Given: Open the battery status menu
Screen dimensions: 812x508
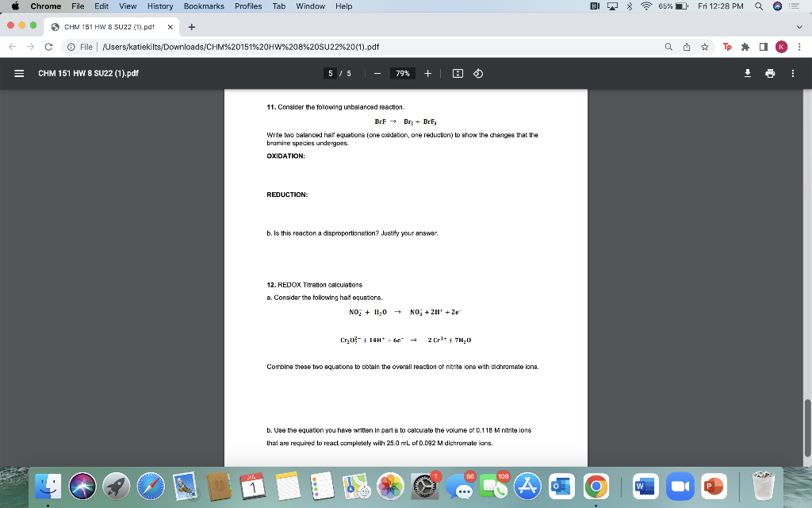Looking at the screenshot, I should click(x=684, y=6).
